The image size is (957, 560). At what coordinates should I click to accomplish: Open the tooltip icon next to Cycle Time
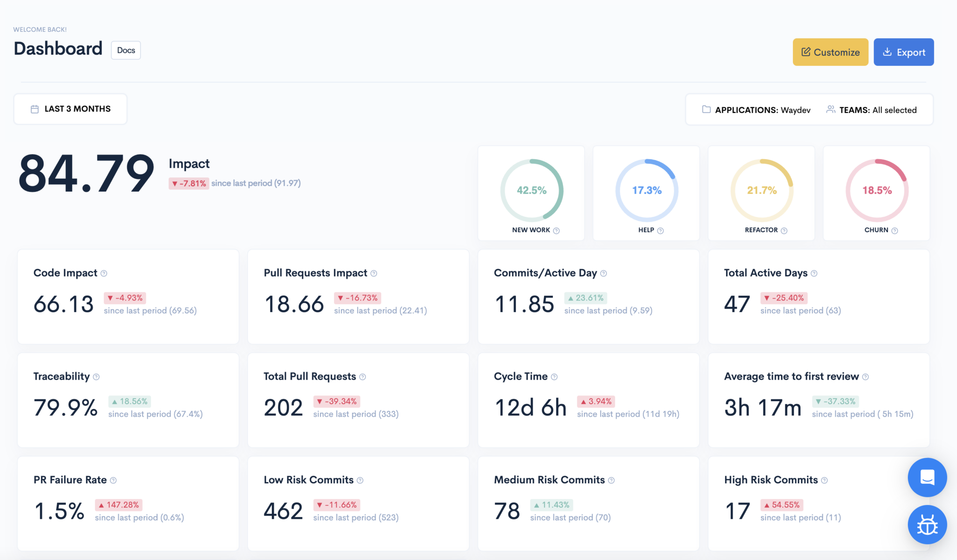click(x=555, y=377)
